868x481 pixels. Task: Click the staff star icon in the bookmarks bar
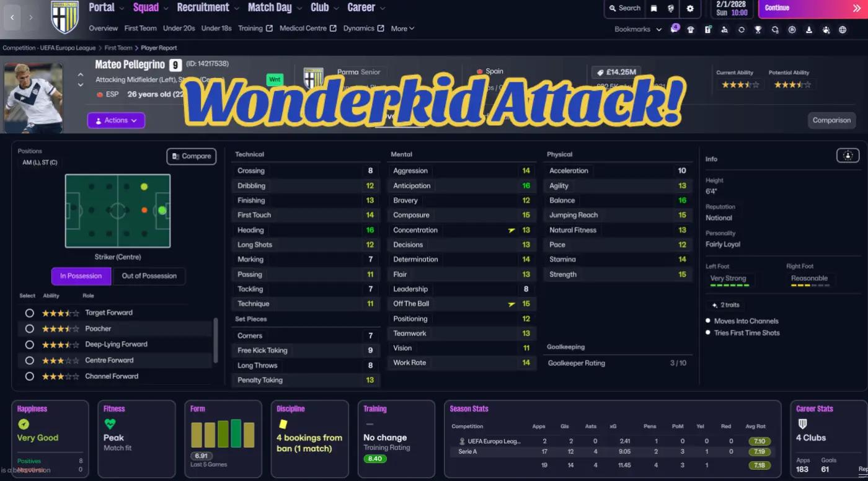[826, 30]
